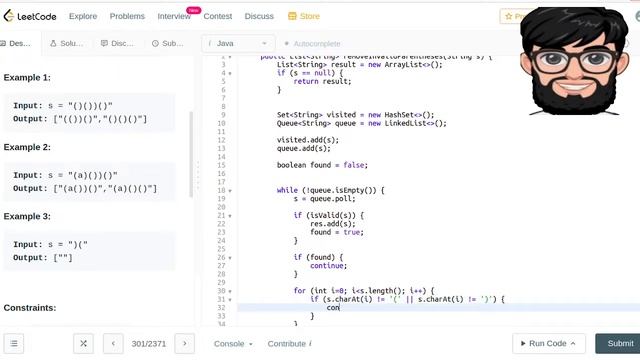Click the Solution tab flask icon
640x360 pixels.
click(x=53, y=43)
